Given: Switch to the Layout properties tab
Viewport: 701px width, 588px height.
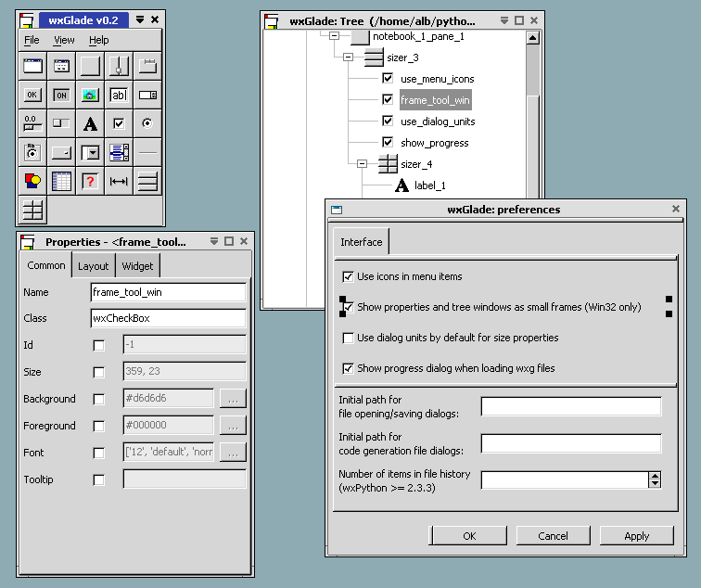Looking at the screenshot, I should [x=93, y=266].
